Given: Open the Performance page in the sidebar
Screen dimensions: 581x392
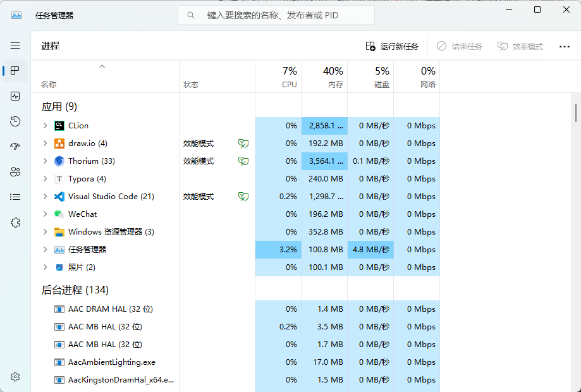Looking at the screenshot, I should point(15,96).
